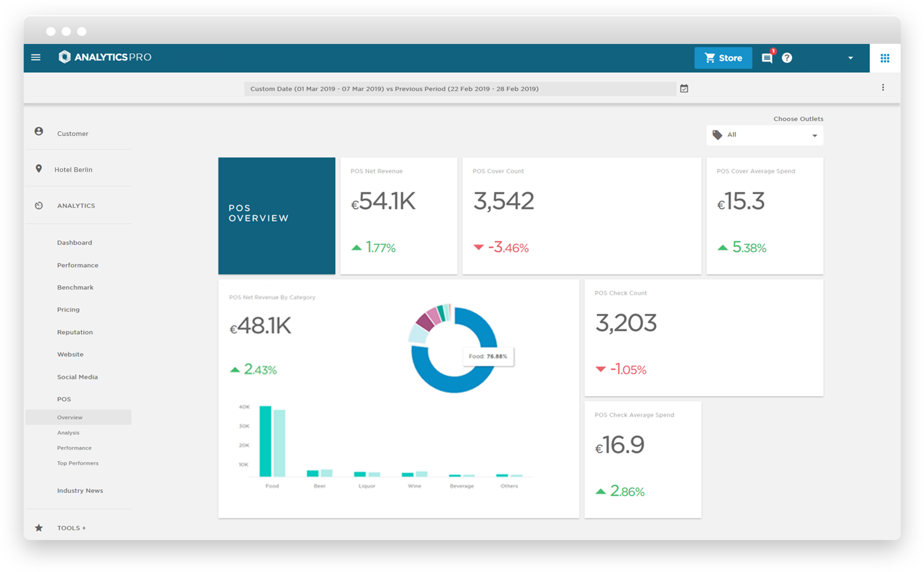Click the Tools star icon
This screenshot has height=572, width=924.
[39, 528]
